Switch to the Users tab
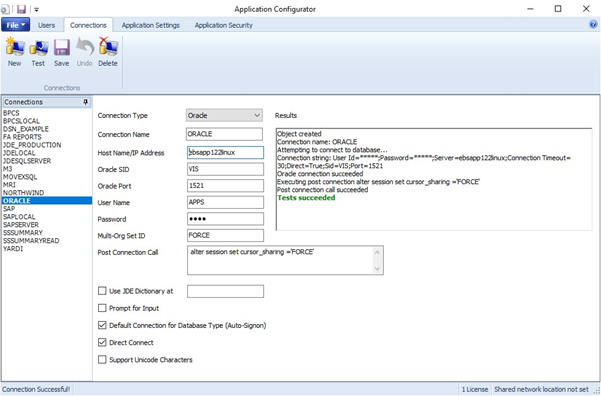Screen dimensions: 601x396 [46, 25]
